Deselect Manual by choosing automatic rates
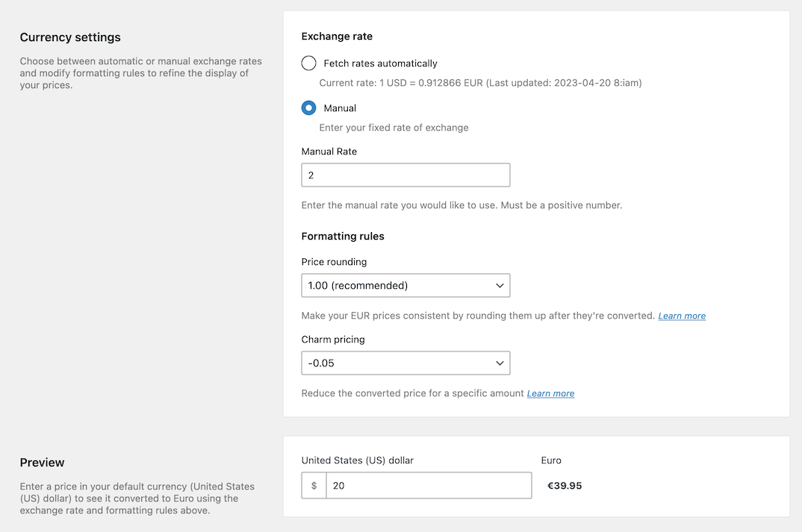802x532 pixels. (x=308, y=63)
